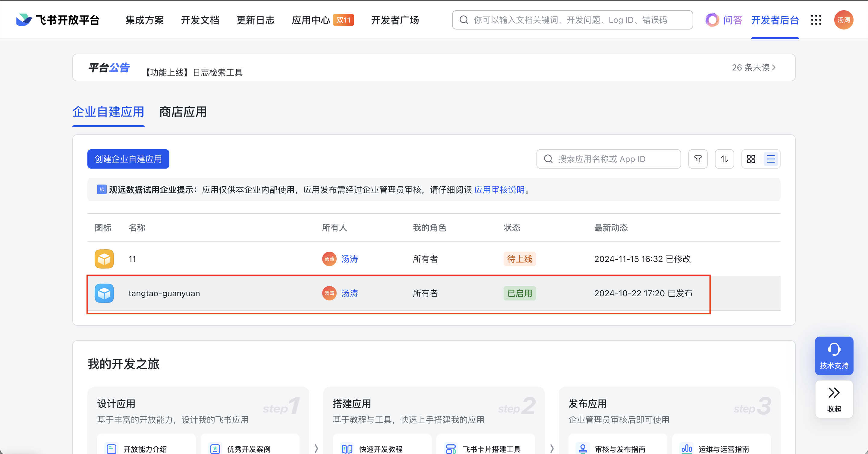Click the filter funnel icon button

point(698,159)
